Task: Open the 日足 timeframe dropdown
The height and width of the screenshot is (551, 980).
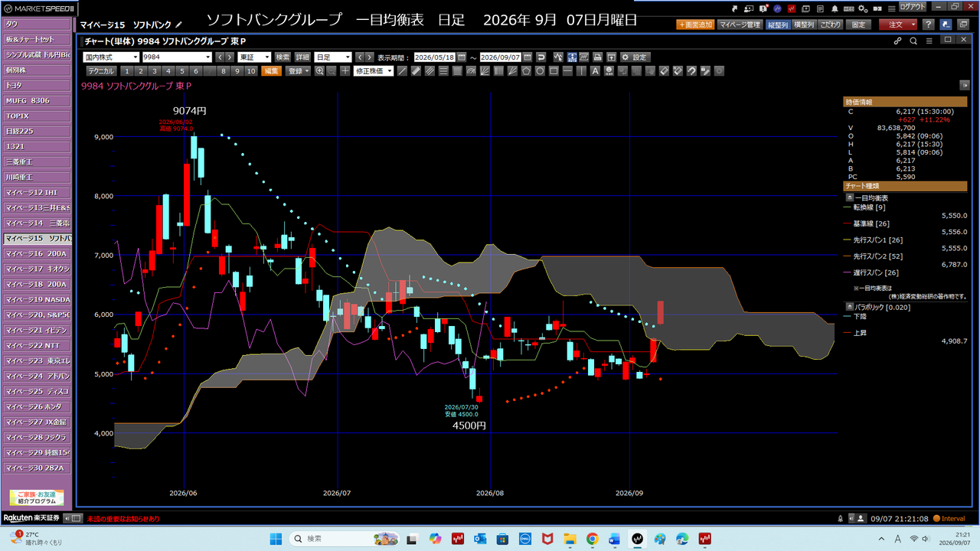Action: pyautogui.click(x=333, y=57)
